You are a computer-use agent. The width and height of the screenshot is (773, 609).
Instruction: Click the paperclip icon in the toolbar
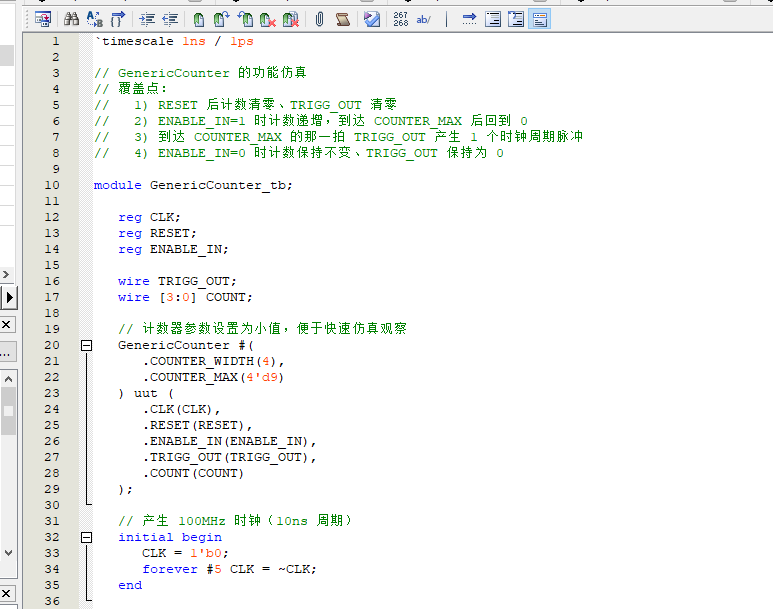tap(319, 20)
